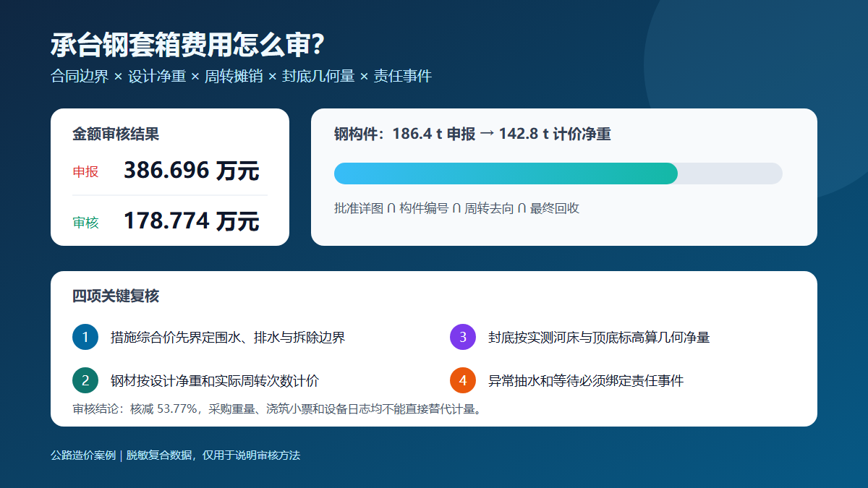Viewport: 868px width, 488px height.
Task: Select the amount 386.696 万元
Action: [191, 171]
